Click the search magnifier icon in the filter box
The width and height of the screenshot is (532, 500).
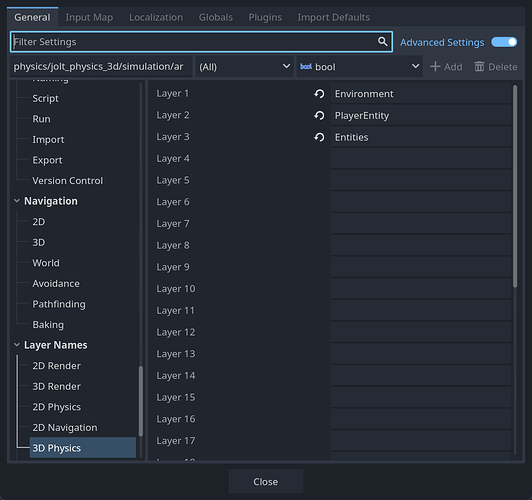click(x=382, y=42)
